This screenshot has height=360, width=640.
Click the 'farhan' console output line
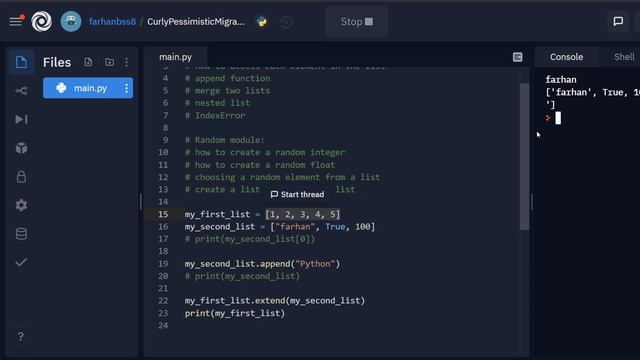coord(561,80)
